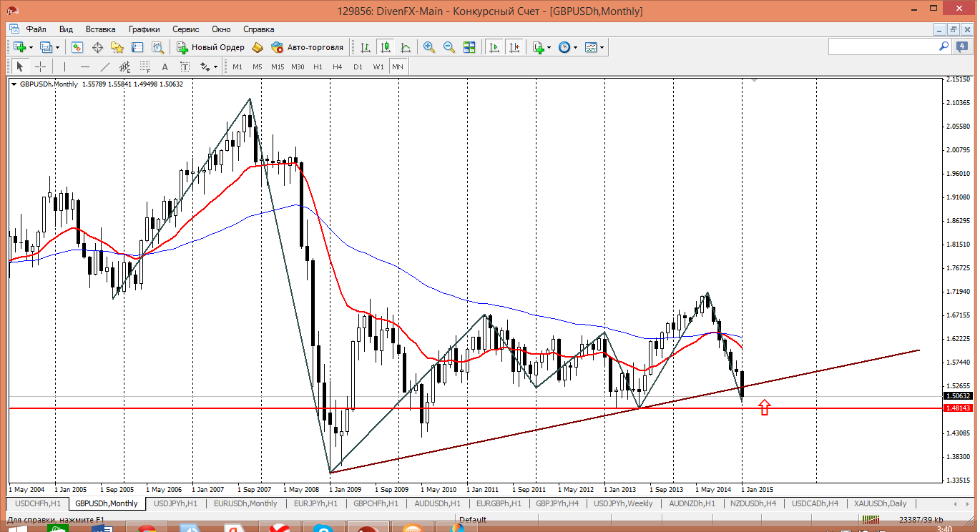Switch to D1 timeframe
Image resolution: width=980 pixels, height=532 pixels.
coord(358,66)
